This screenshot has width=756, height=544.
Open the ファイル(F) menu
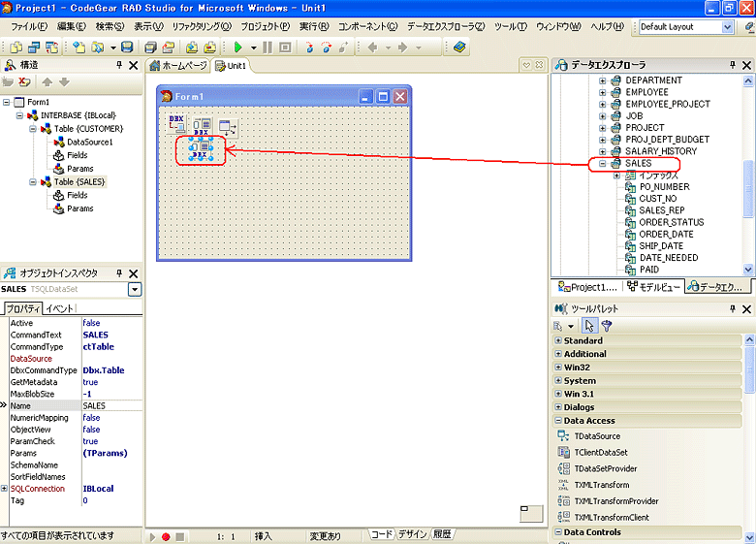29,26
